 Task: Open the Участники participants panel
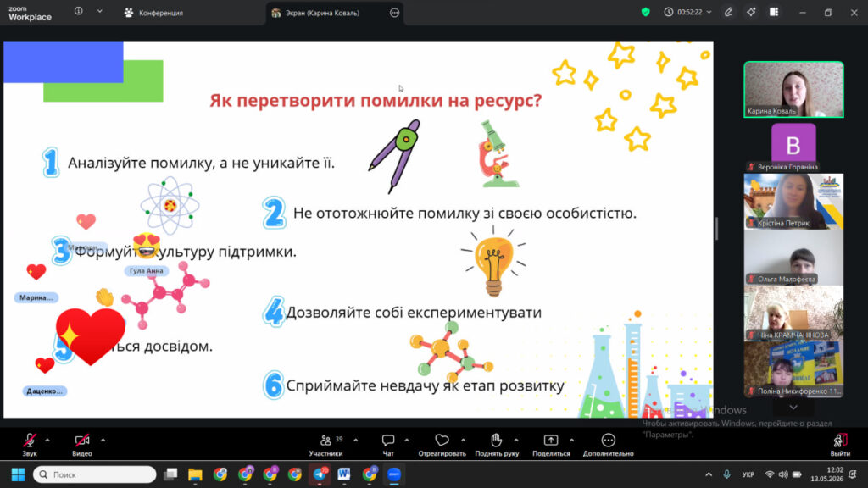(325, 444)
